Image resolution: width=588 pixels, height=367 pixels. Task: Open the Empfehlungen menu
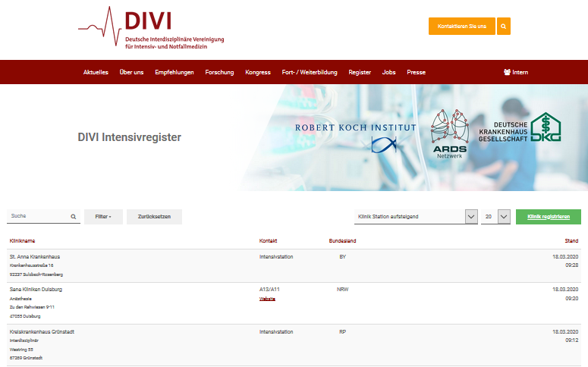(x=175, y=72)
